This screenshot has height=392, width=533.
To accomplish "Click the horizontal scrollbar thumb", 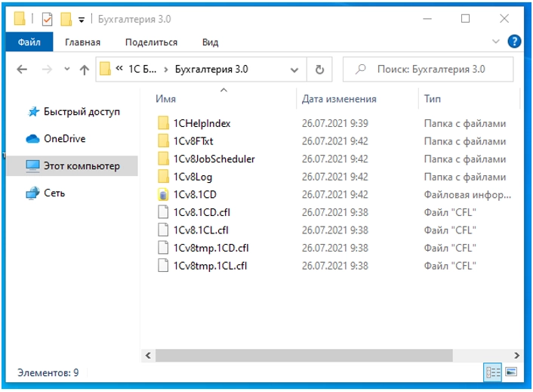I will click(x=304, y=356).
